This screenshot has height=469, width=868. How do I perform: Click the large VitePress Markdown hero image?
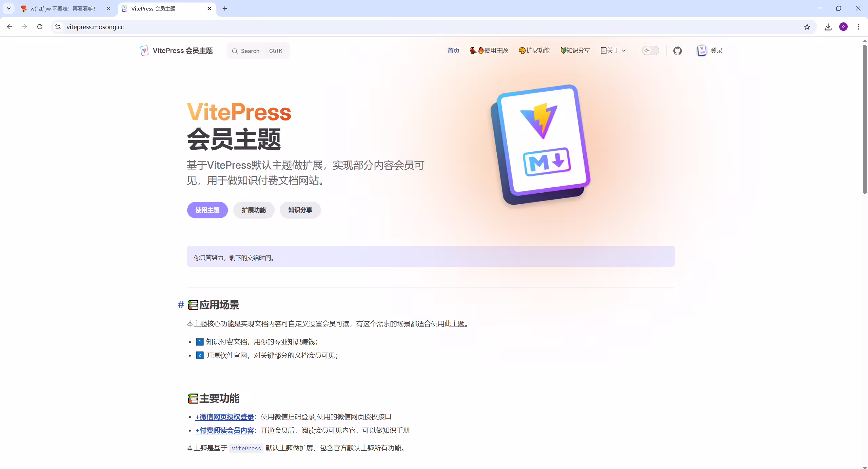540,145
